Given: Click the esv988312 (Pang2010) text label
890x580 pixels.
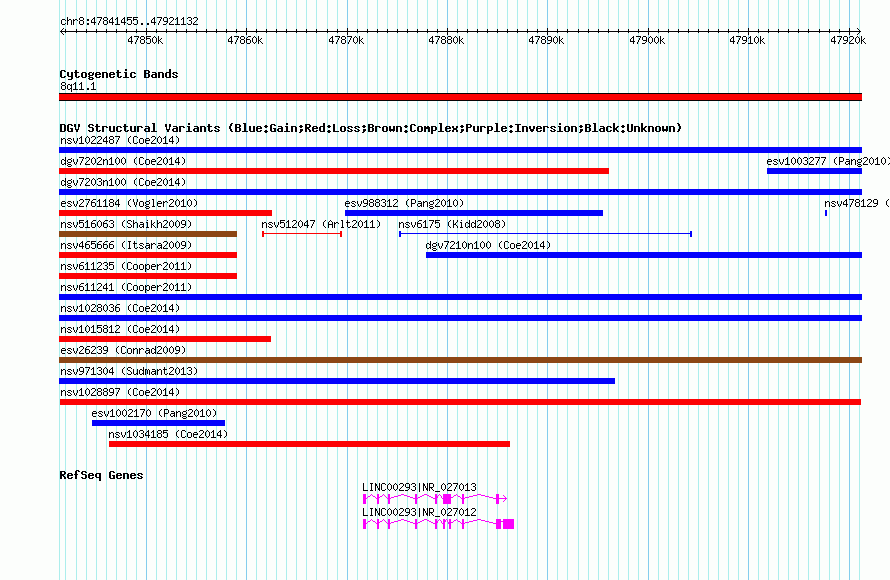Looking at the screenshot, I should 404,203.
